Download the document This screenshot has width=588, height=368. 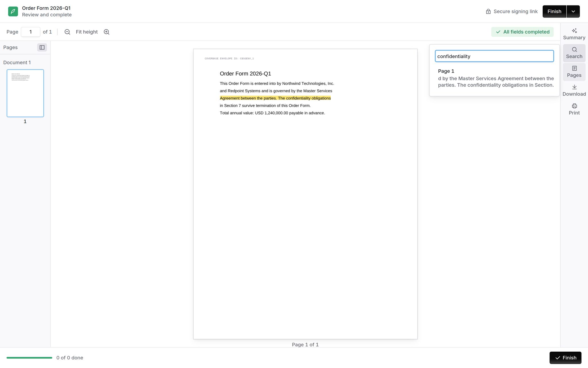click(574, 91)
